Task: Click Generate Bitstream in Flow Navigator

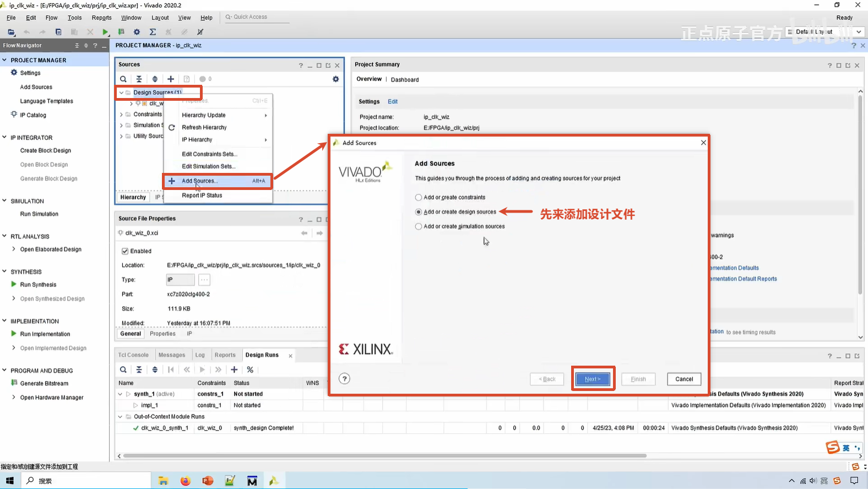Action: pos(44,383)
